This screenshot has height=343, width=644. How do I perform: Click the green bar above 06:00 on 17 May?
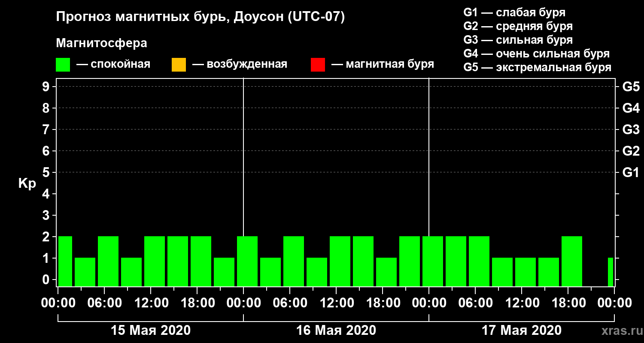[x=479, y=261]
